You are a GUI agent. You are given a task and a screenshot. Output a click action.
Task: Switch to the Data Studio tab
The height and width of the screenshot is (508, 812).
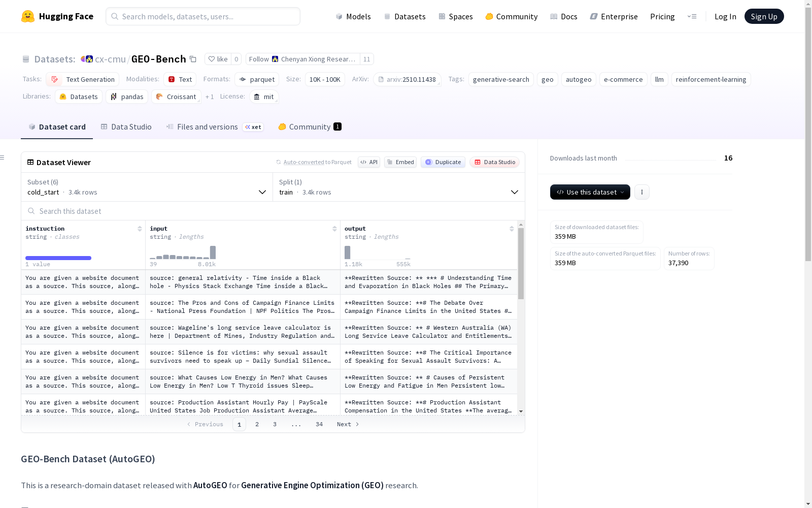126,127
